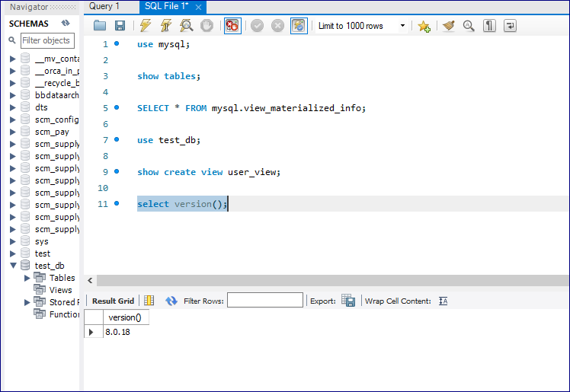Click the 'use mysql;' line in editor

click(164, 44)
